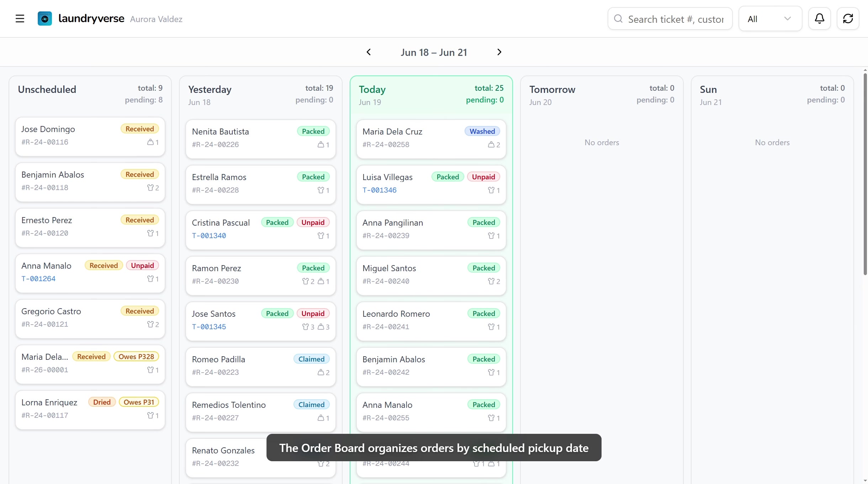868x484 pixels.
Task: Click Unpaid badge on Anna Manalo card
Action: 142,265
